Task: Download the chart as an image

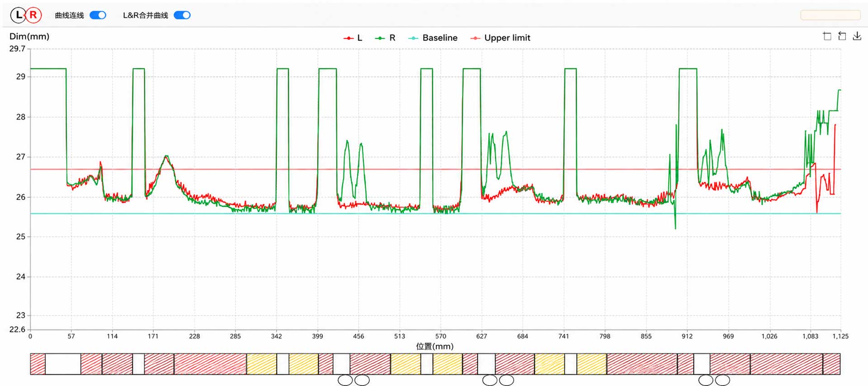Action: [857, 36]
